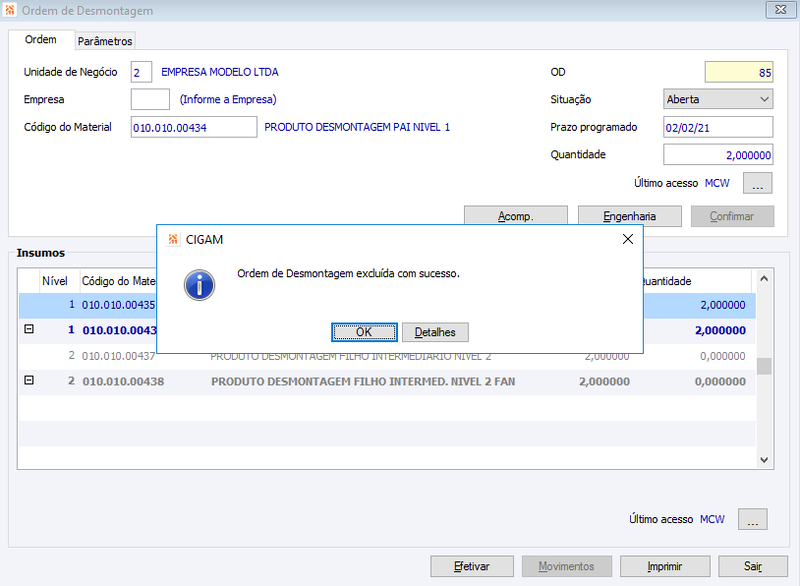This screenshot has height=586, width=800.
Task: Click the (Informe a Empresa) hint text
Action: tap(228, 99)
